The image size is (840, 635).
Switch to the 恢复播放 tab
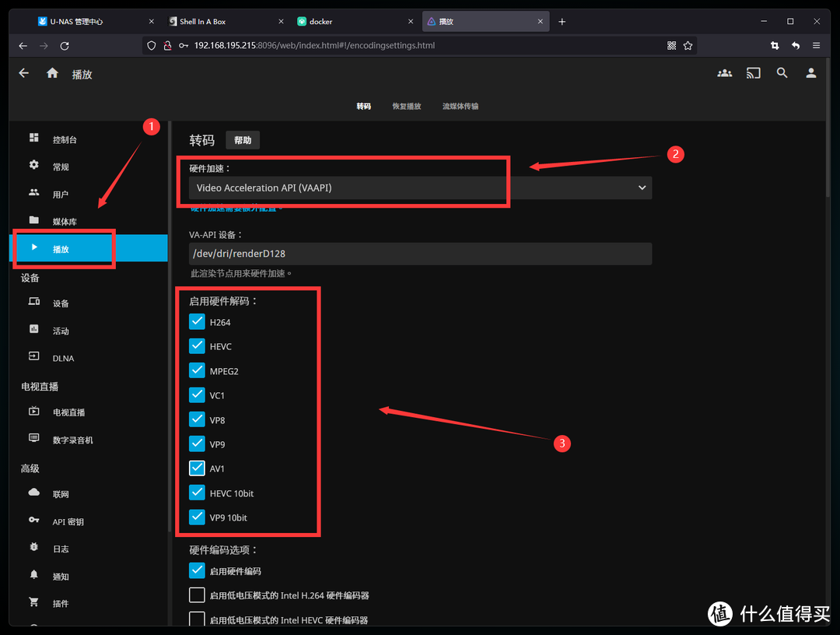pyautogui.click(x=407, y=106)
